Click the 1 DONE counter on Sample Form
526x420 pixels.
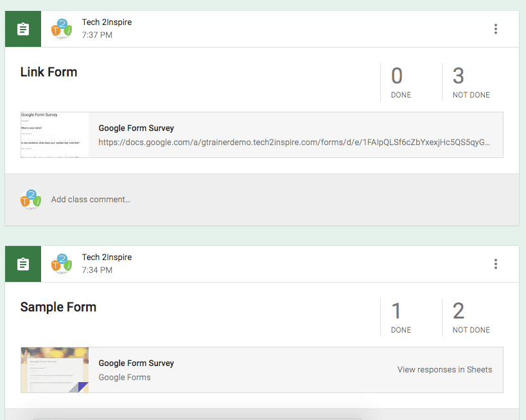pos(400,317)
